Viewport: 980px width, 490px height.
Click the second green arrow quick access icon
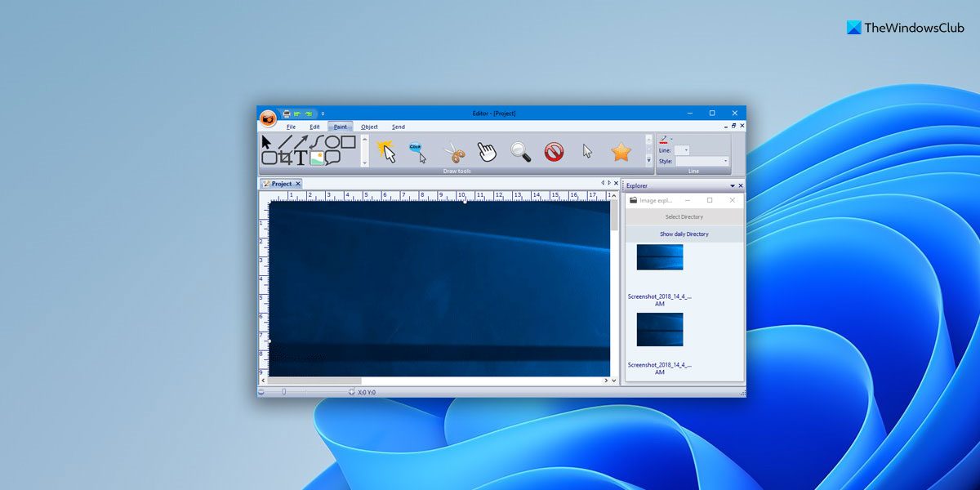coord(309,114)
